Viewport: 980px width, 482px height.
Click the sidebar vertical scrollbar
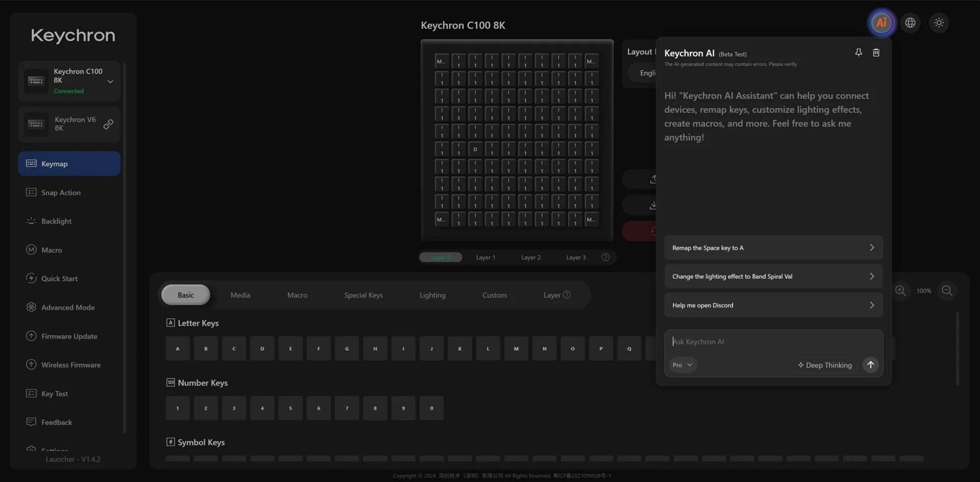click(x=124, y=248)
